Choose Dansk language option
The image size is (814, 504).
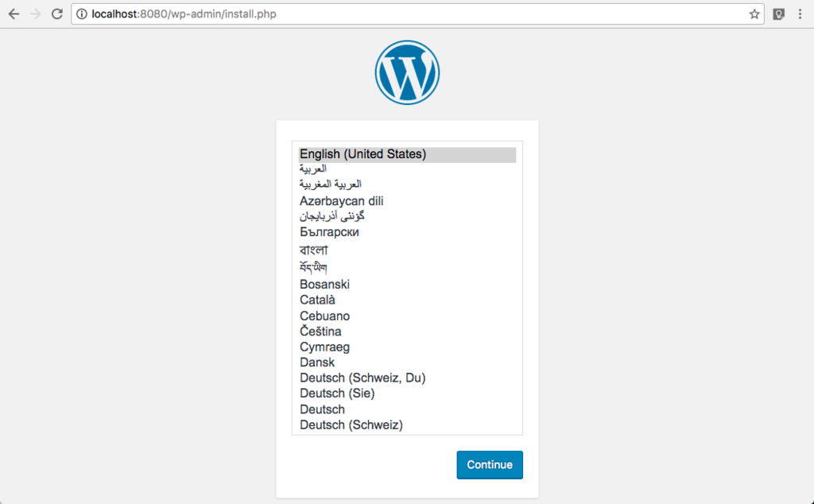coord(408,362)
